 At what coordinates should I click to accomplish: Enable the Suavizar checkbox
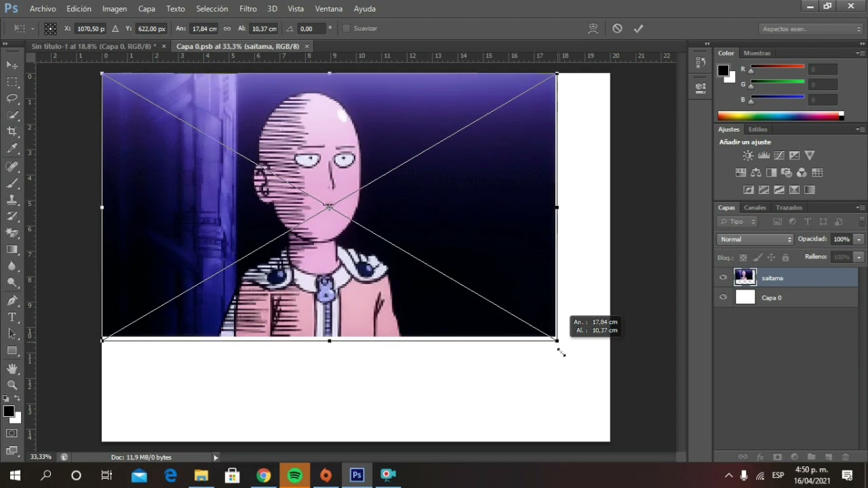[346, 28]
